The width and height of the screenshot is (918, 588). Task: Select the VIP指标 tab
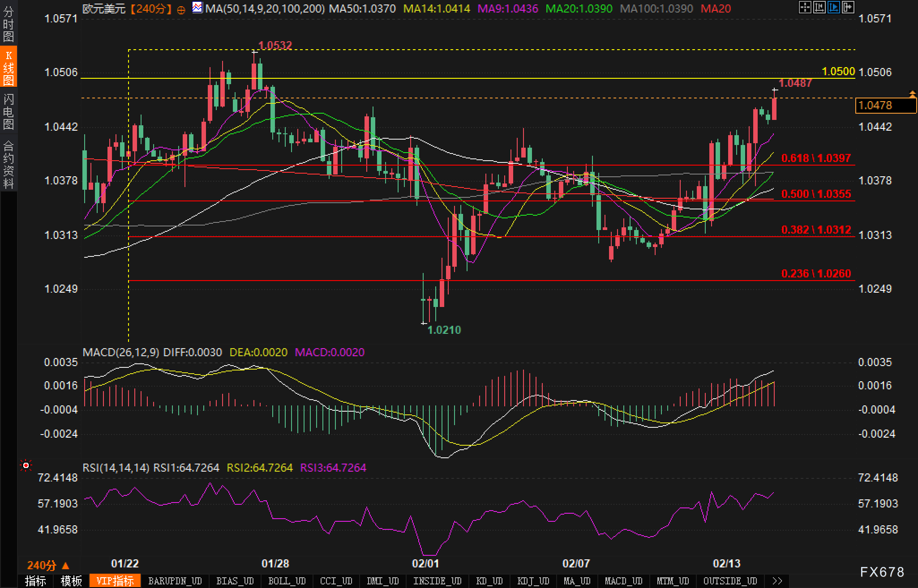coord(115,581)
